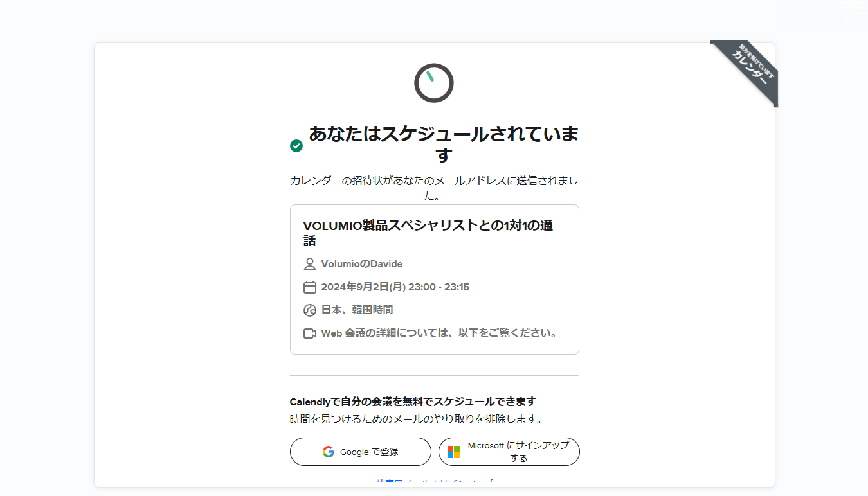Click the green confirmation checkmark icon
Image resolution: width=868 pixels, height=496 pixels.
point(296,146)
